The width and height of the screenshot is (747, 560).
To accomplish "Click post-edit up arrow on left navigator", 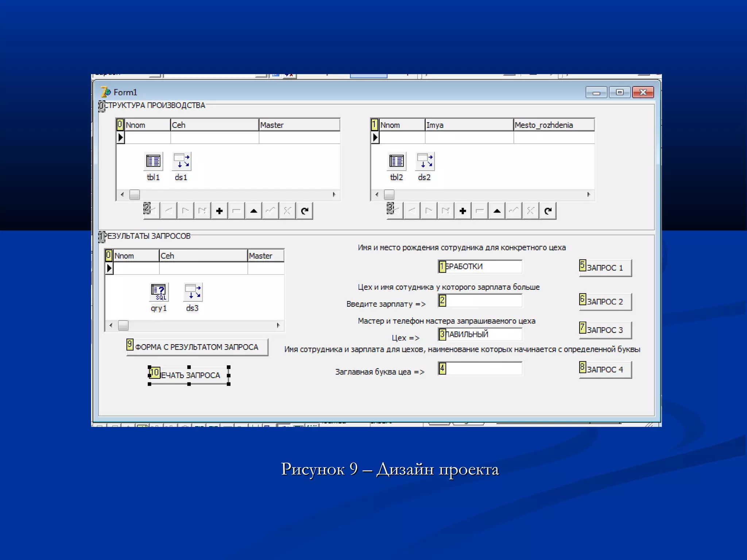I will (x=253, y=211).
